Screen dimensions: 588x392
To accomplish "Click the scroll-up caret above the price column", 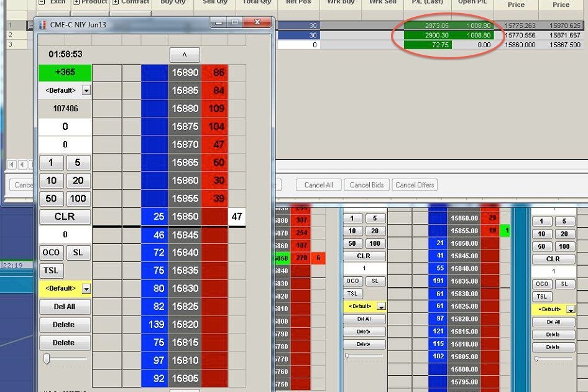I will click(184, 55).
